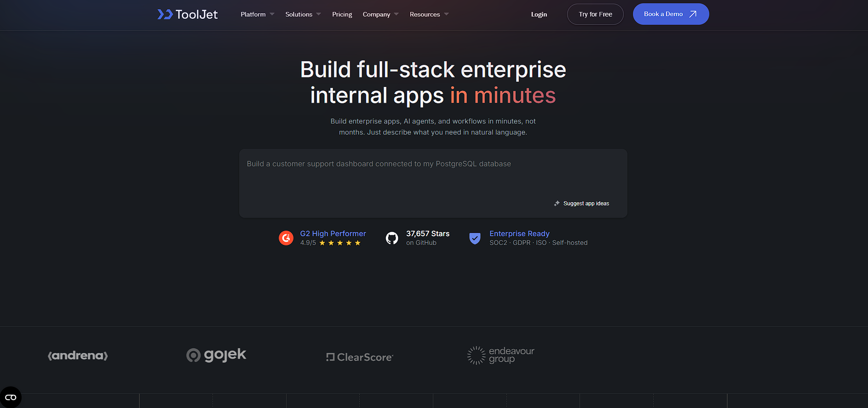The width and height of the screenshot is (868, 408).
Task: Click the endeavour group customer logo
Action: tap(501, 355)
